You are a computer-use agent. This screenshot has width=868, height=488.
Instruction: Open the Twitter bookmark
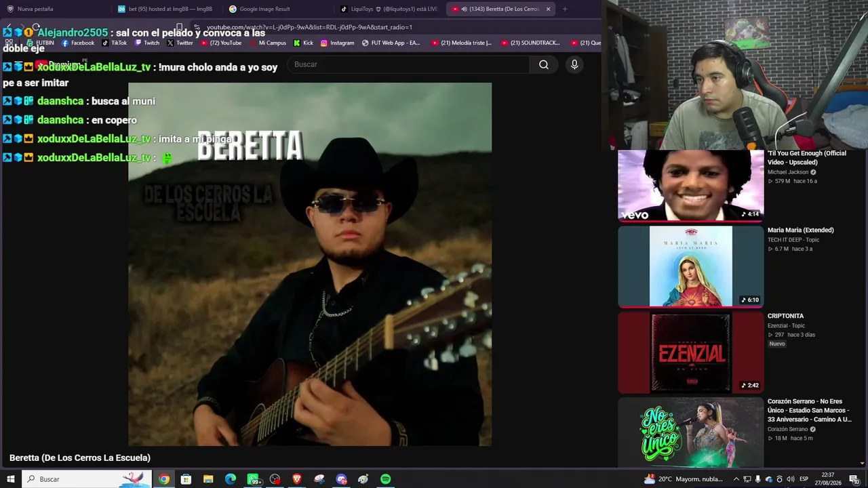[180, 43]
